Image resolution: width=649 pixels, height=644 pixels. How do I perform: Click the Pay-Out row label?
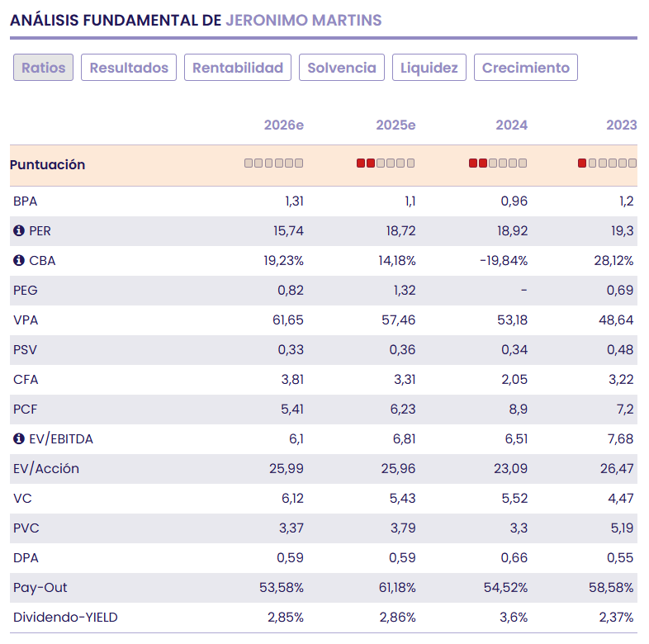[x=40, y=588]
